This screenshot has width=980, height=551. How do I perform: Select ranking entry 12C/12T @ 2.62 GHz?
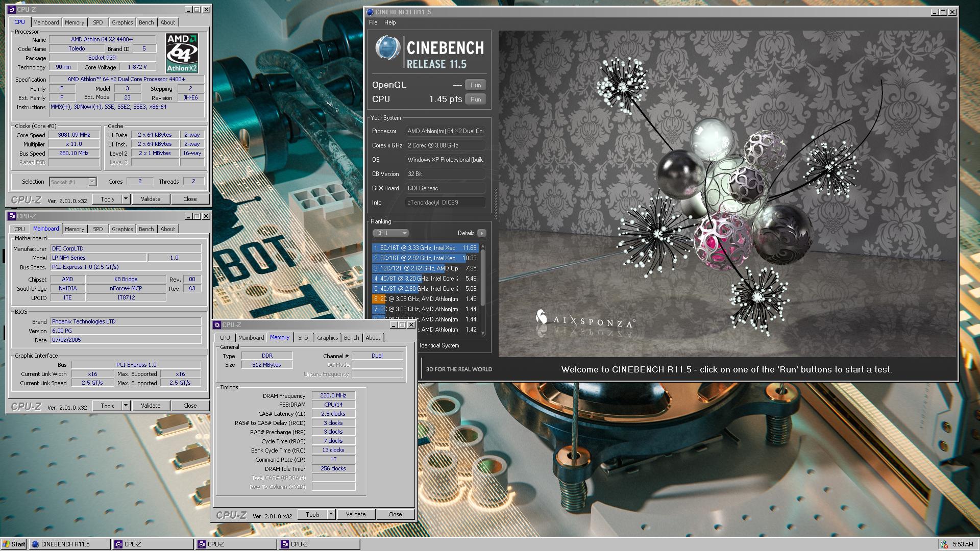point(425,268)
